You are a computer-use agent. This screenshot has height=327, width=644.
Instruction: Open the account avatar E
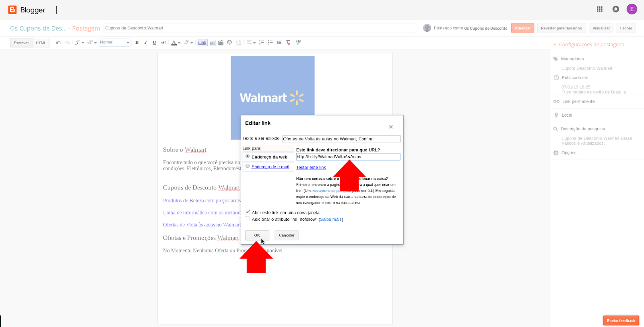pyautogui.click(x=632, y=9)
